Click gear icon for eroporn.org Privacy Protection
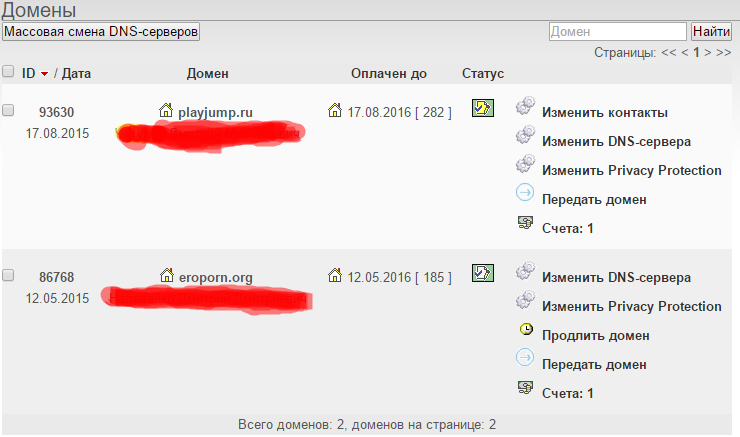 point(525,300)
